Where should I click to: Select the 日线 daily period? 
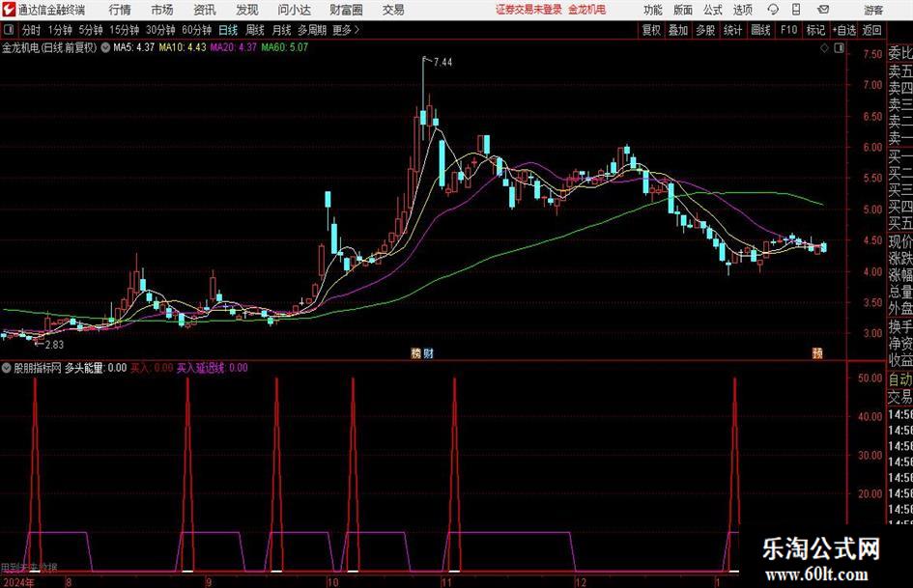(x=228, y=30)
